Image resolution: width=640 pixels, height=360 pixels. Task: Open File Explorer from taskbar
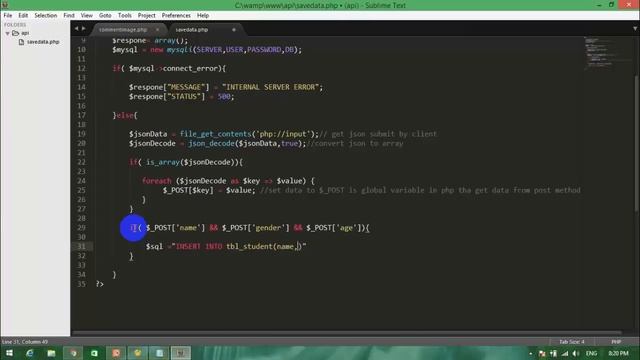tap(51, 353)
